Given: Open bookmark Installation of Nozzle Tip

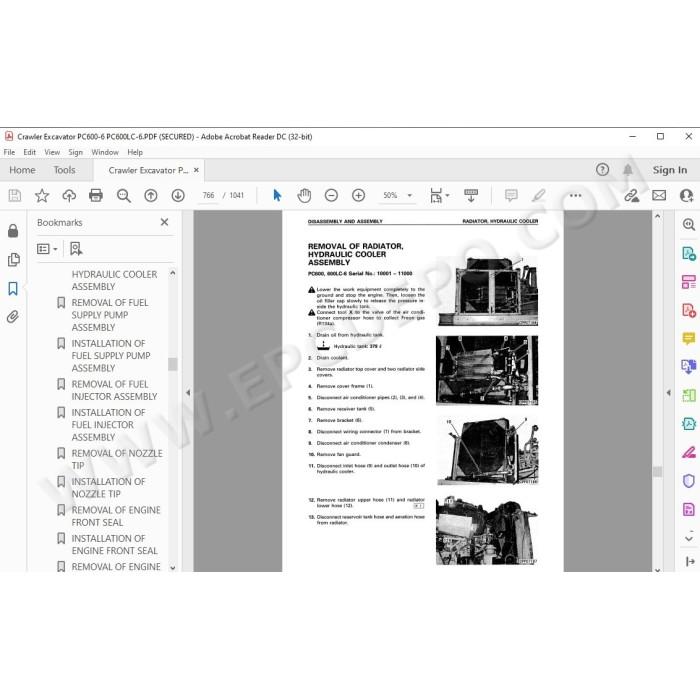Looking at the screenshot, I should pos(108,488).
